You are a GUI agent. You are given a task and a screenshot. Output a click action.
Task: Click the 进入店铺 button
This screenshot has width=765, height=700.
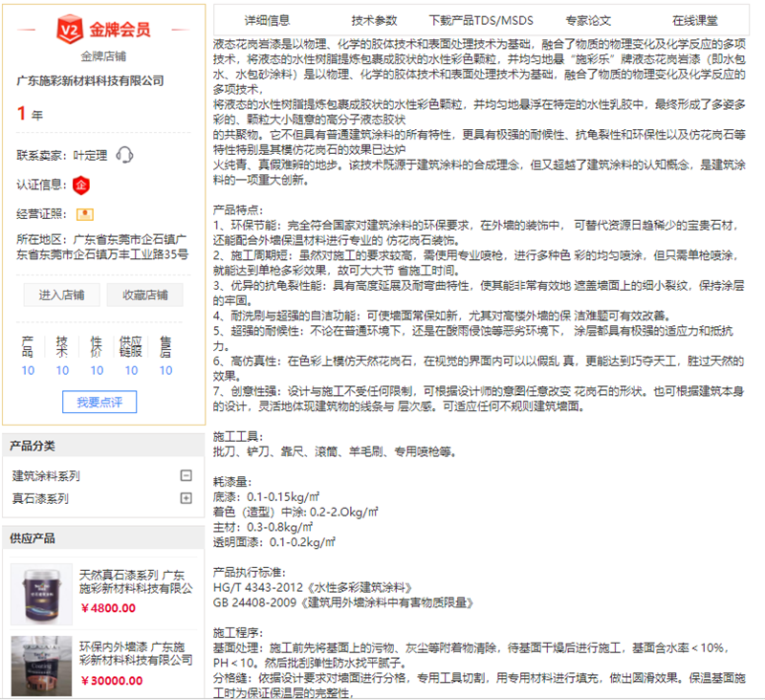point(61,295)
